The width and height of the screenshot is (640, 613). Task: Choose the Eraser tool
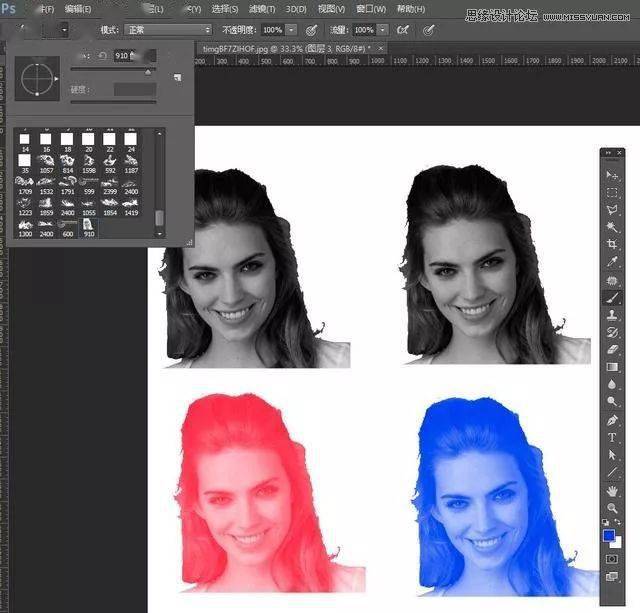(612, 349)
